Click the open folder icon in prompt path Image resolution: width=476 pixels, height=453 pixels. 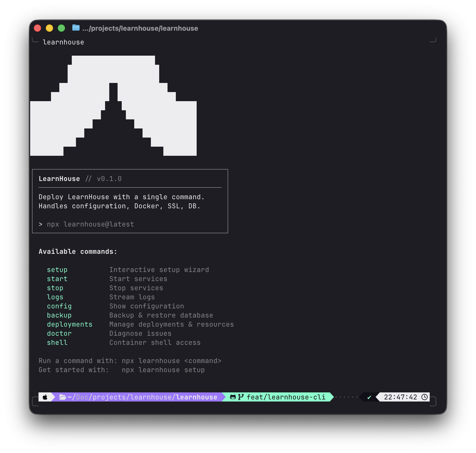(x=62, y=397)
